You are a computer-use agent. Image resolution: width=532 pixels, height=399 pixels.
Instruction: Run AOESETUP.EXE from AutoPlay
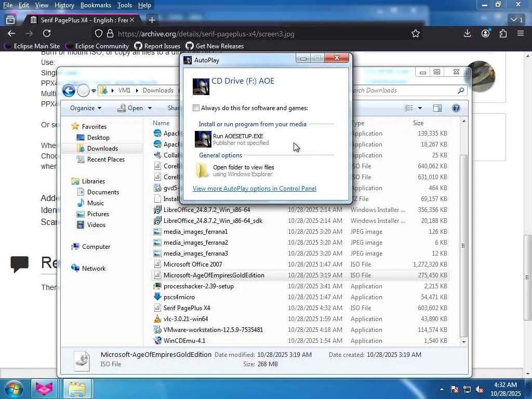(232, 139)
